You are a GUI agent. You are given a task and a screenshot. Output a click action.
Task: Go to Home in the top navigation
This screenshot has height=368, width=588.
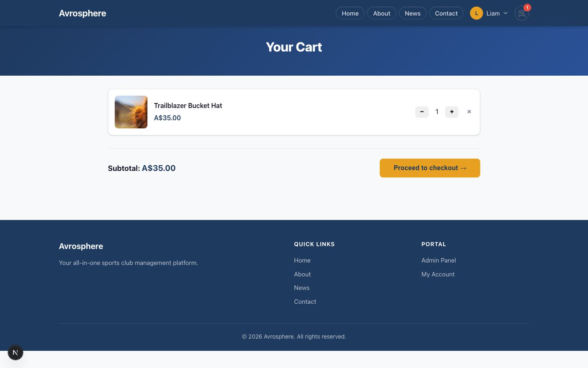tap(350, 13)
